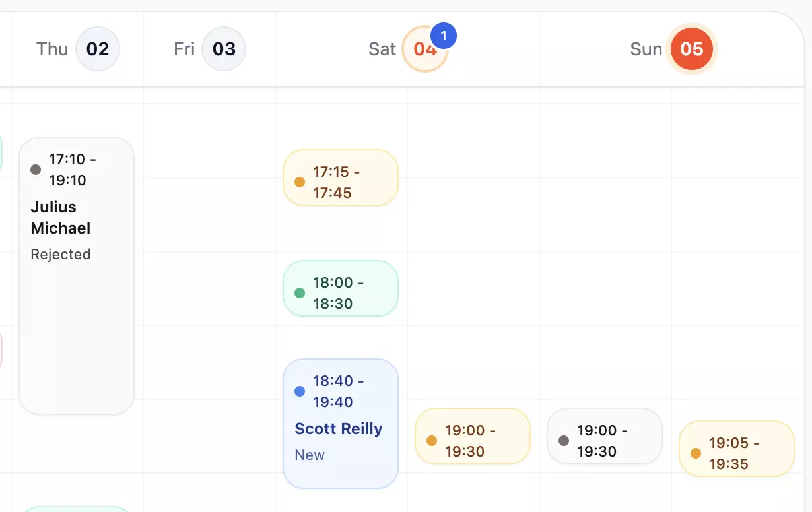This screenshot has width=812, height=512.
Task: Open Saturday's 19:00 - 19:30 yellow event
Action: tap(473, 436)
